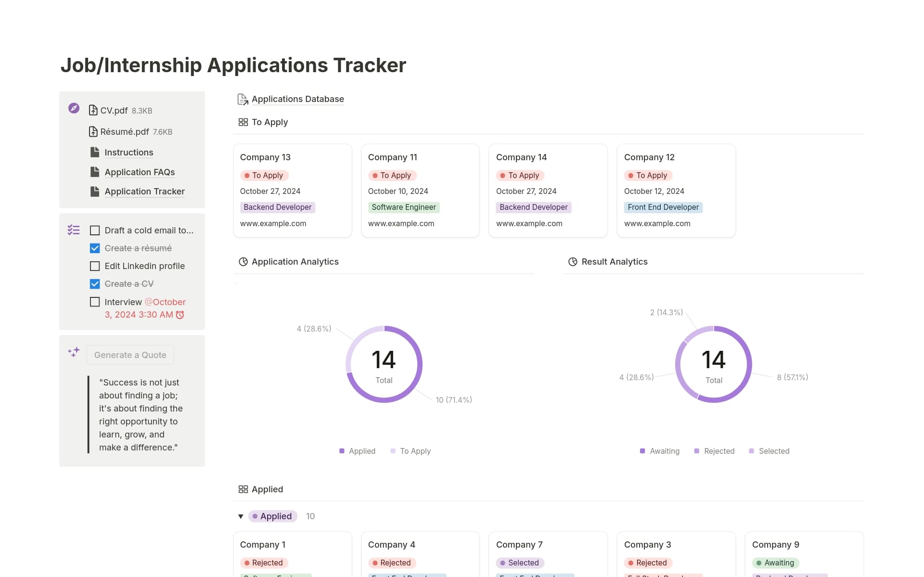
Task: Check the Edit Linkedin profile checkbox
Action: point(94,266)
